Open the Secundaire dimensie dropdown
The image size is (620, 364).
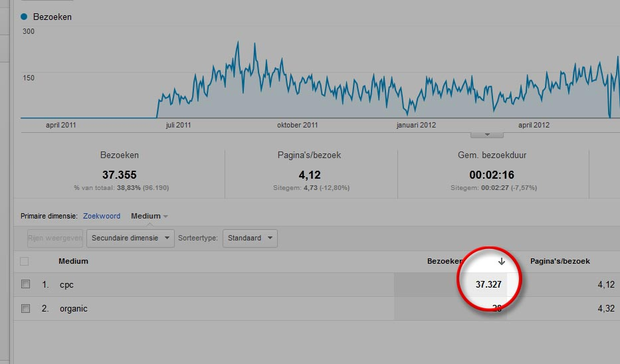[130, 238]
